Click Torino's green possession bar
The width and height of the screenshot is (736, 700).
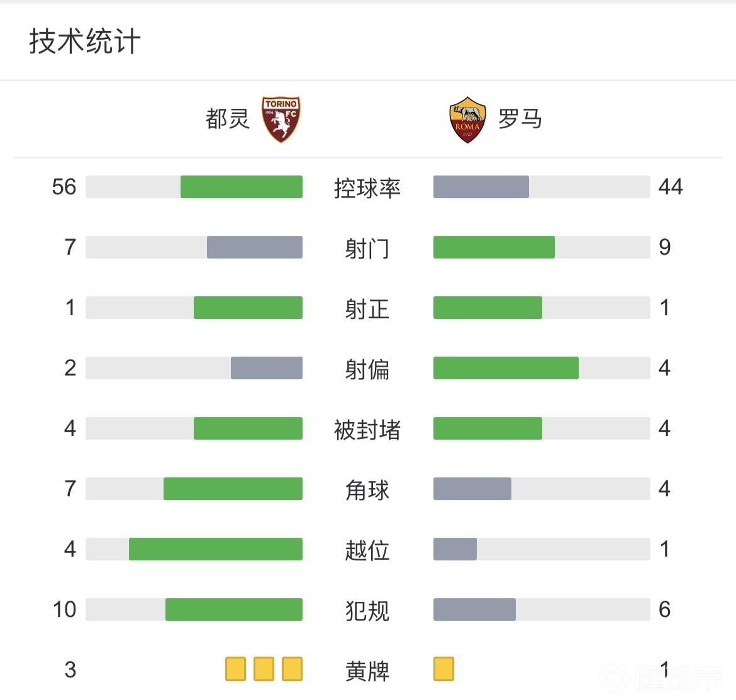[x=242, y=187]
